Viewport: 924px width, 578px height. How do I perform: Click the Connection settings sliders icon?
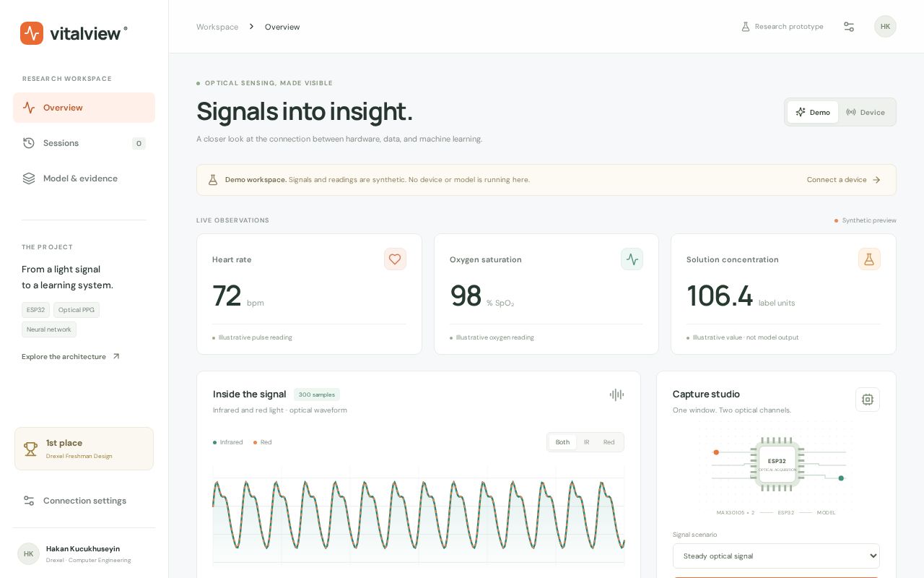click(x=29, y=501)
